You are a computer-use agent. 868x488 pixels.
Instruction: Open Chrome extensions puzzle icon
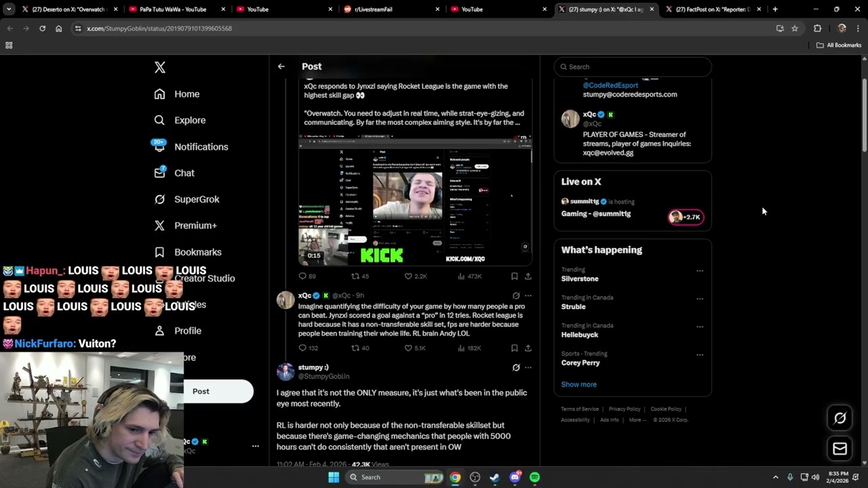pos(817,28)
